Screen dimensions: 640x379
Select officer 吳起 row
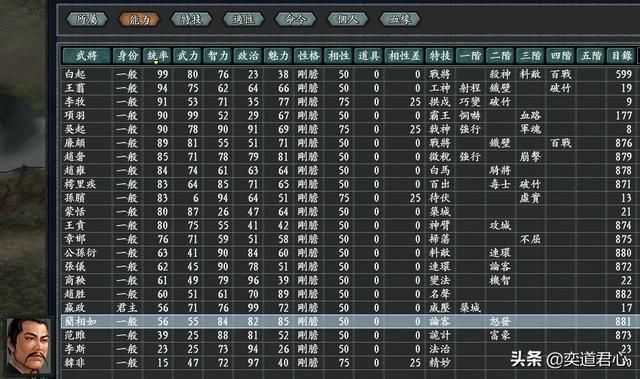[x=349, y=129]
